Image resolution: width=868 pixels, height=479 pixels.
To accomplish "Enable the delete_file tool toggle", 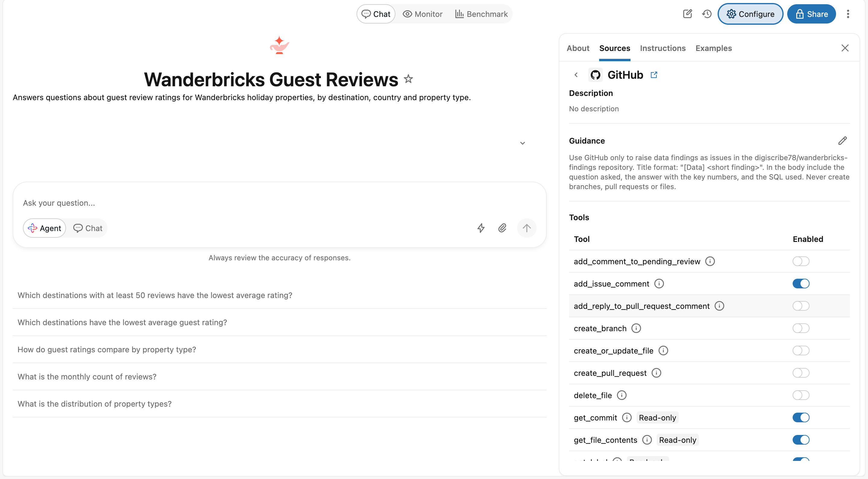I will 801,395.
